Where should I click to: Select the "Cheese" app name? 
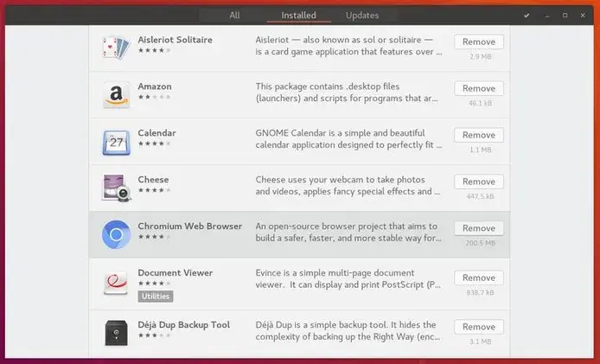(x=153, y=180)
